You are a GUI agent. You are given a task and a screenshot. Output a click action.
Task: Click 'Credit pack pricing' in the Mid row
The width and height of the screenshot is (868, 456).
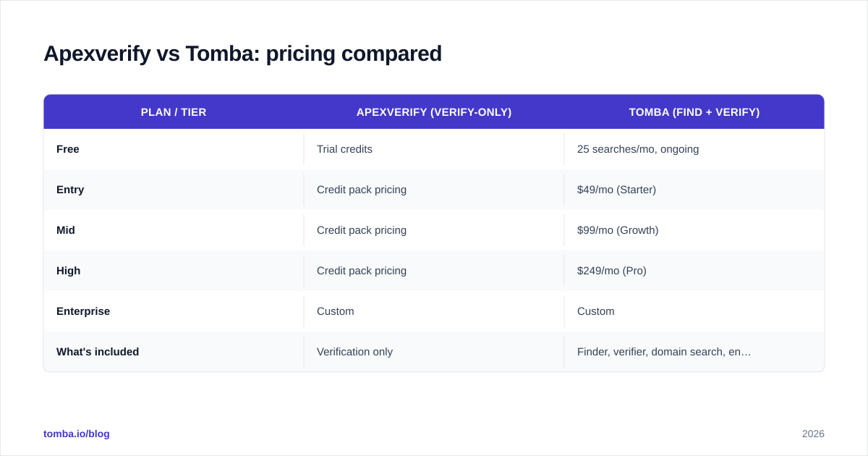362,230
